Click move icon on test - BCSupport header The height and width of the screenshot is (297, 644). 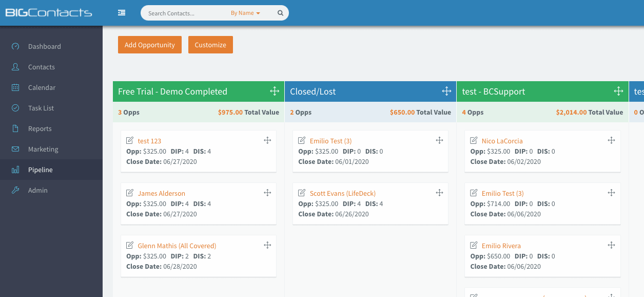coord(618,91)
